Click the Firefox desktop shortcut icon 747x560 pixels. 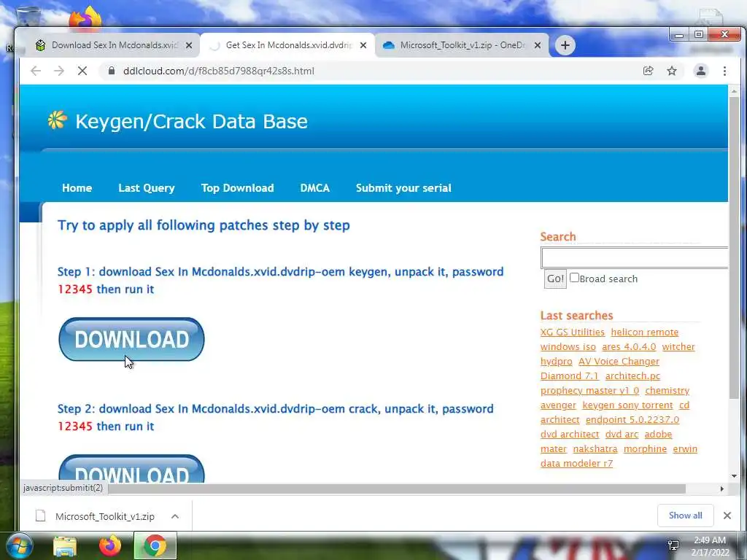pos(85,18)
